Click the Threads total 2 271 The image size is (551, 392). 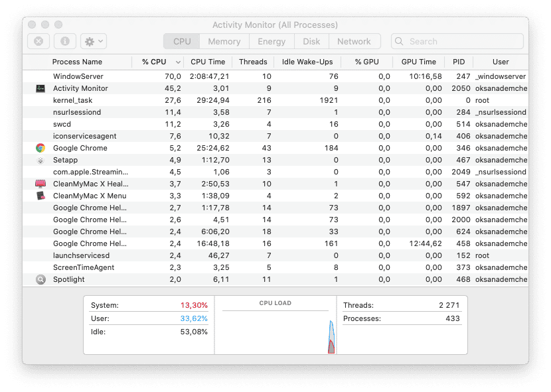point(449,305)
